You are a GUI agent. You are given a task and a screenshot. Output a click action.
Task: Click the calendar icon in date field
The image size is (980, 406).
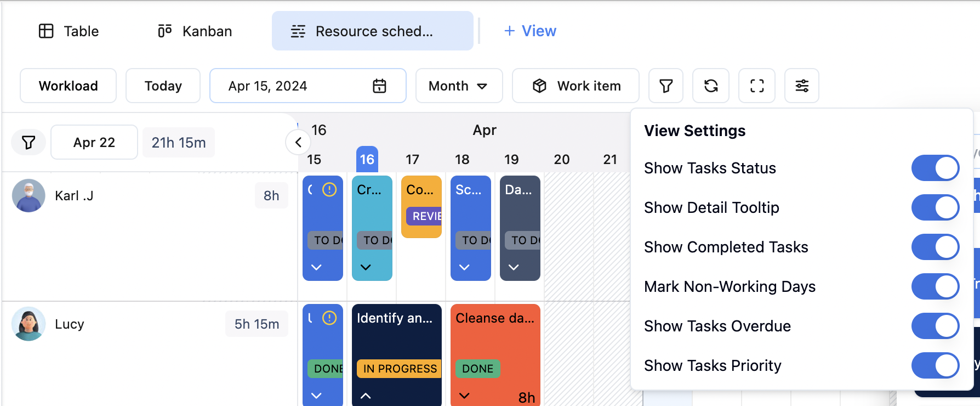379,86
